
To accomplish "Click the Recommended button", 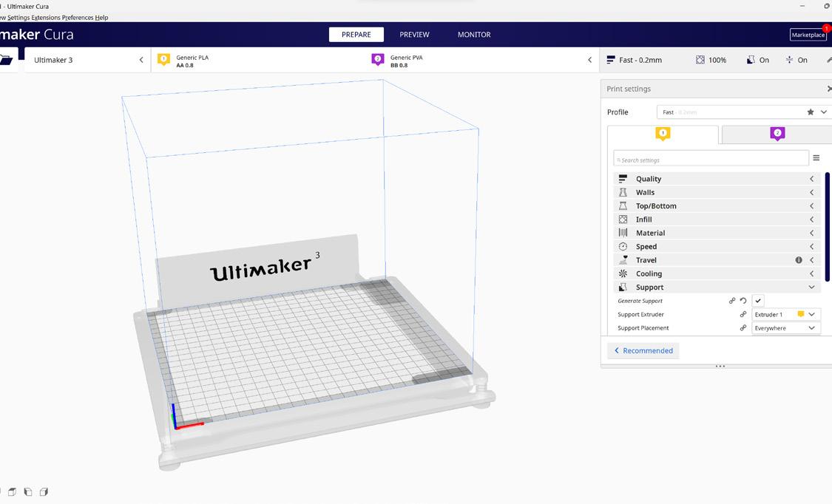I will click(x=643, y=350).
